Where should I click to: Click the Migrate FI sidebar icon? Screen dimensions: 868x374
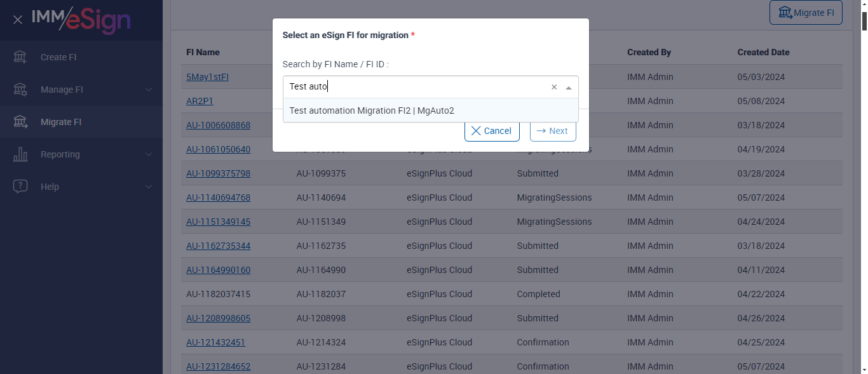click(x=20, y=122)
